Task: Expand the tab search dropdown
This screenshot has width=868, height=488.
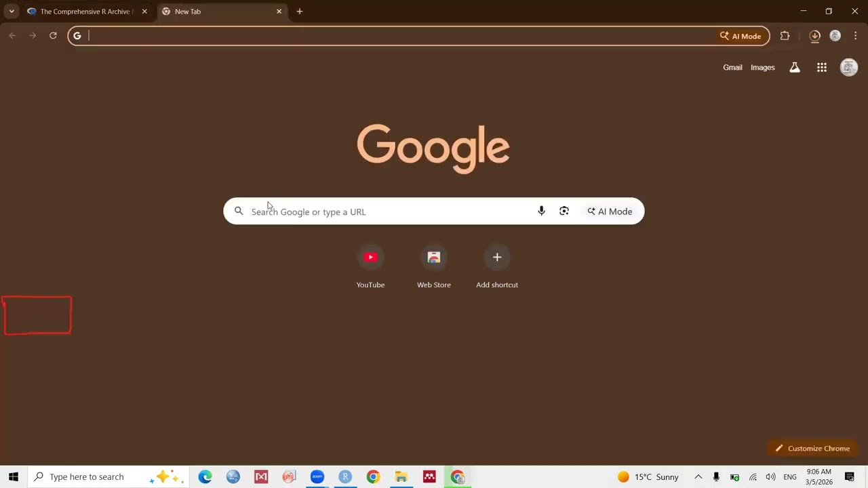Action: 12,12
